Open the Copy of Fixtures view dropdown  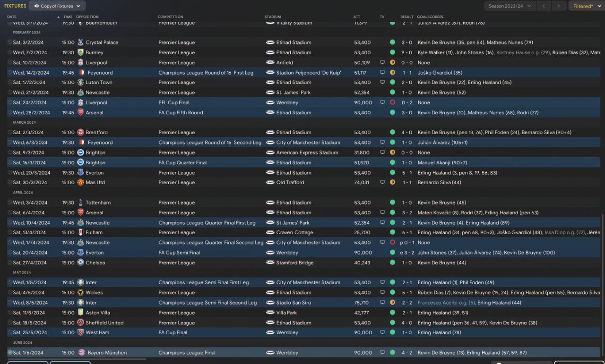57,6
